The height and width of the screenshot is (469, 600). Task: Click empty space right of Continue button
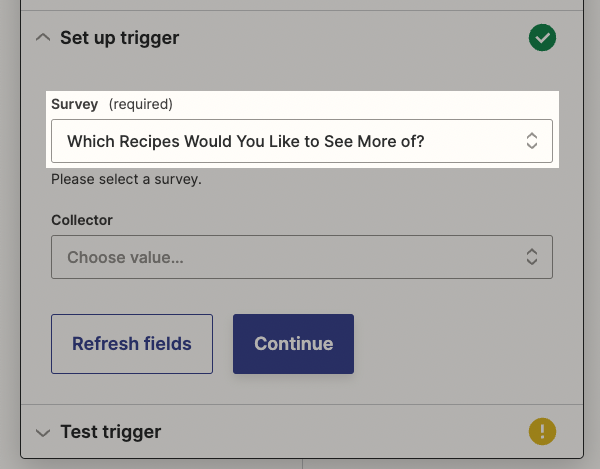(x=450, y=344)
